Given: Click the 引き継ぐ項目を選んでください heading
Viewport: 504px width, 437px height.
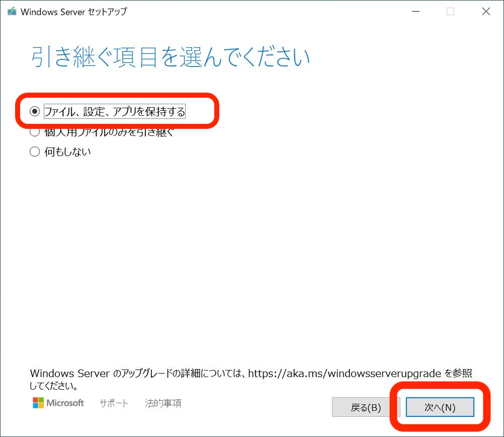Looking at the screenshot, I should 171,57.
